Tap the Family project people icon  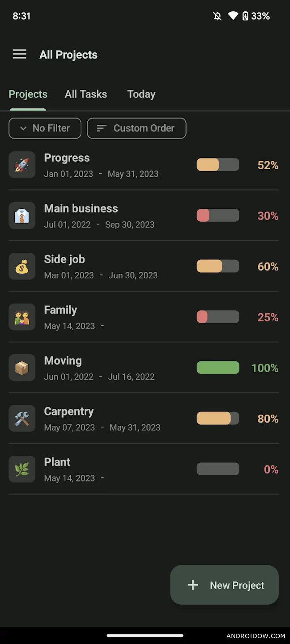coord(22,317)
